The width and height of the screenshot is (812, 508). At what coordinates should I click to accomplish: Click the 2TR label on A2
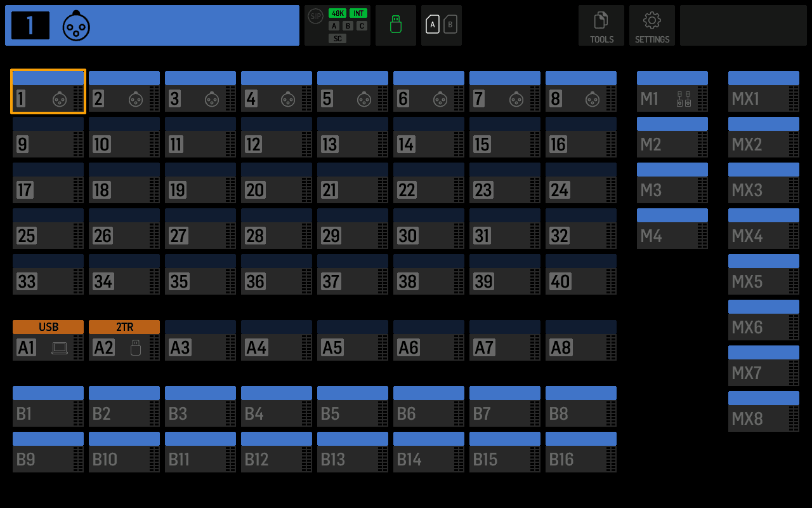(x=124, y=327)
